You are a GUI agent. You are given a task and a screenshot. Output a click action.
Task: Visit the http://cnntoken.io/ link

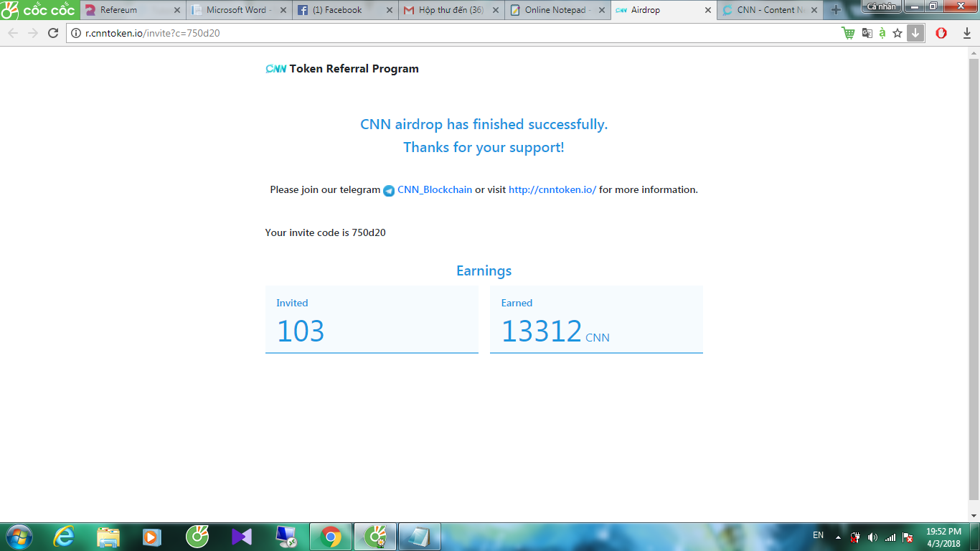[x=552, y=189]
